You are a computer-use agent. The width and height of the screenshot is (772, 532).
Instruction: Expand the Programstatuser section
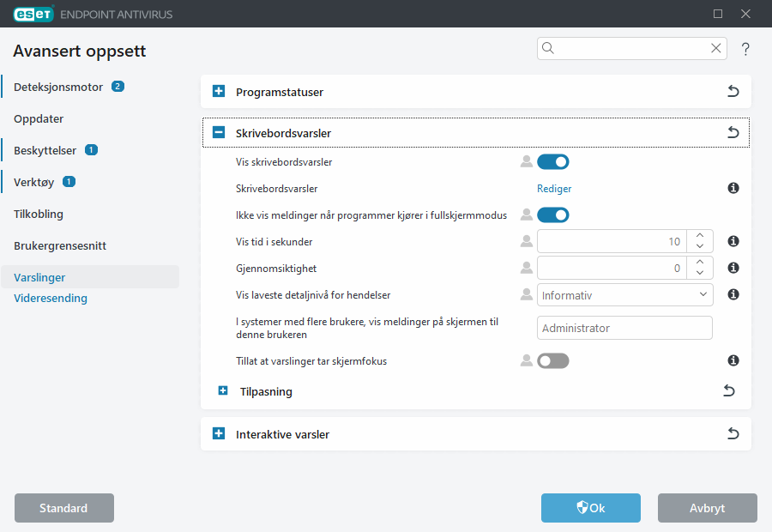click(x=219, y=91)
